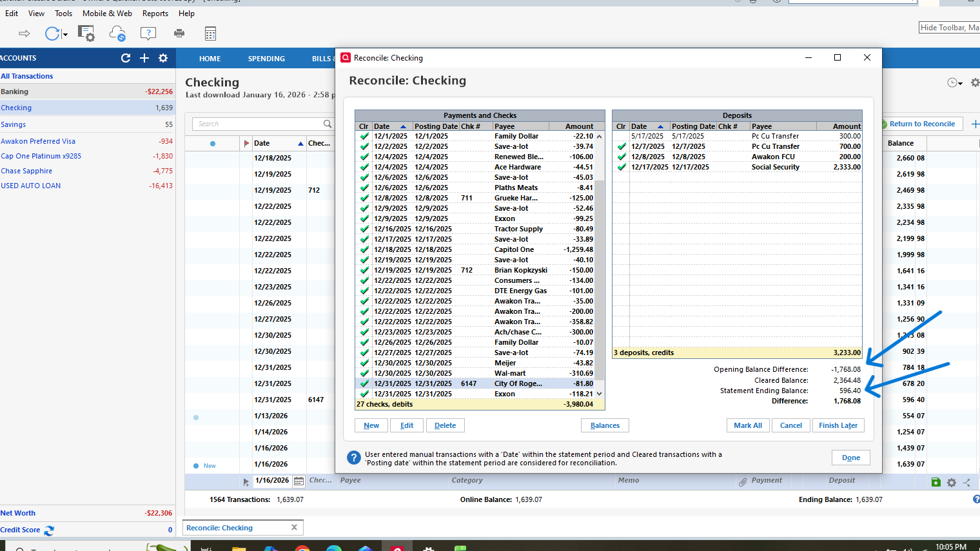Open the Tools menu
Image resolution: width=980 pixels, height=551 pixels.
[63, 13]
